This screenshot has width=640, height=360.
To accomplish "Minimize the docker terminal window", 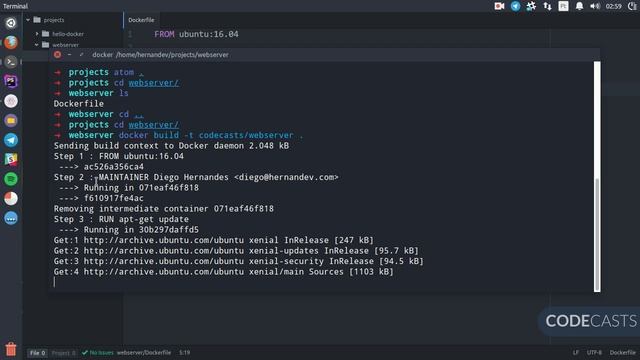I will [x=69, y=55].
